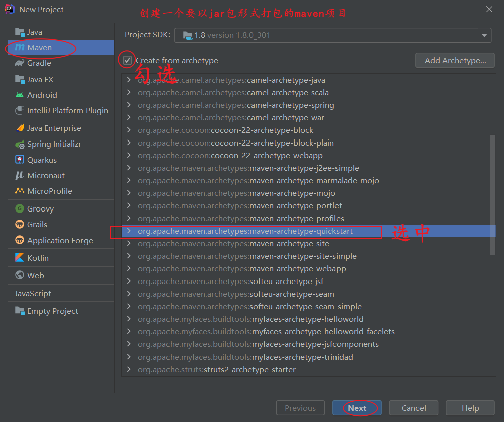Expand maven-archetype-webapp node
504x422 pixels.
[x=129, y=268]
